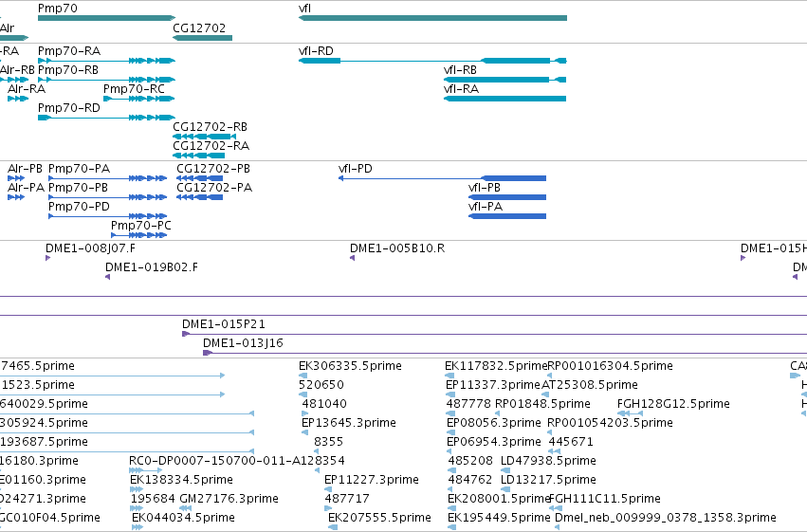Select the vfl-RA transcript bar
807x532 pixels.
pyautogui.click(x=504, y=99)
